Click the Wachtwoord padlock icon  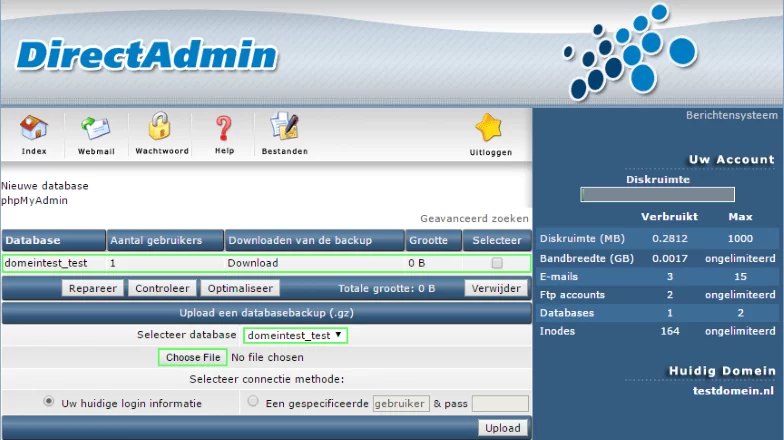point(160,126)
